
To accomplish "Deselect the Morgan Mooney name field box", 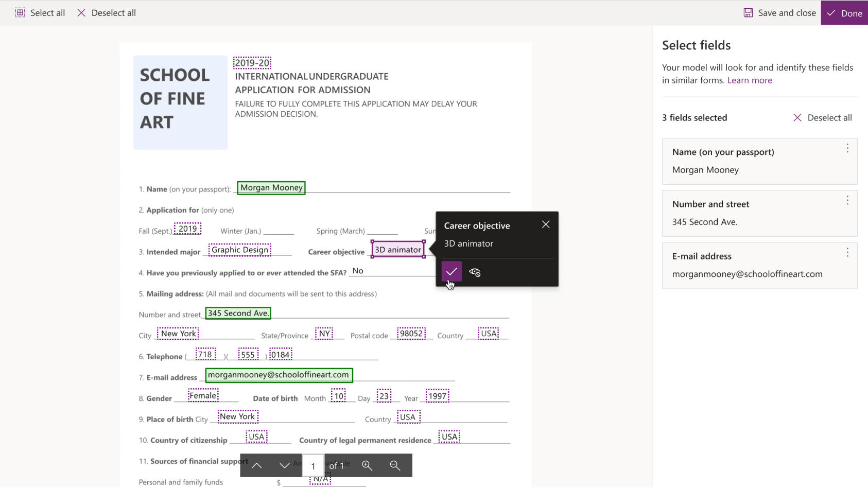I will 271,187.
